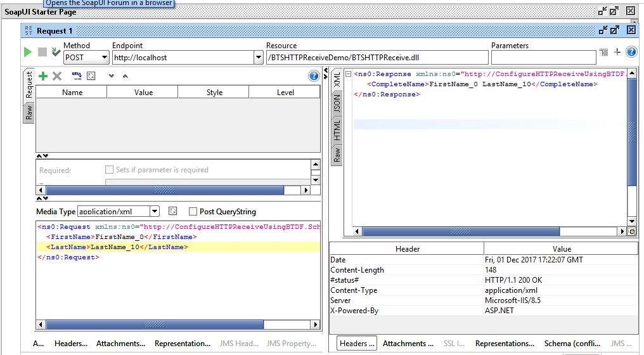The width and height of the screenshot is (644, 355).
Task: Sort parameters by the Name column header
Action: 72,93
